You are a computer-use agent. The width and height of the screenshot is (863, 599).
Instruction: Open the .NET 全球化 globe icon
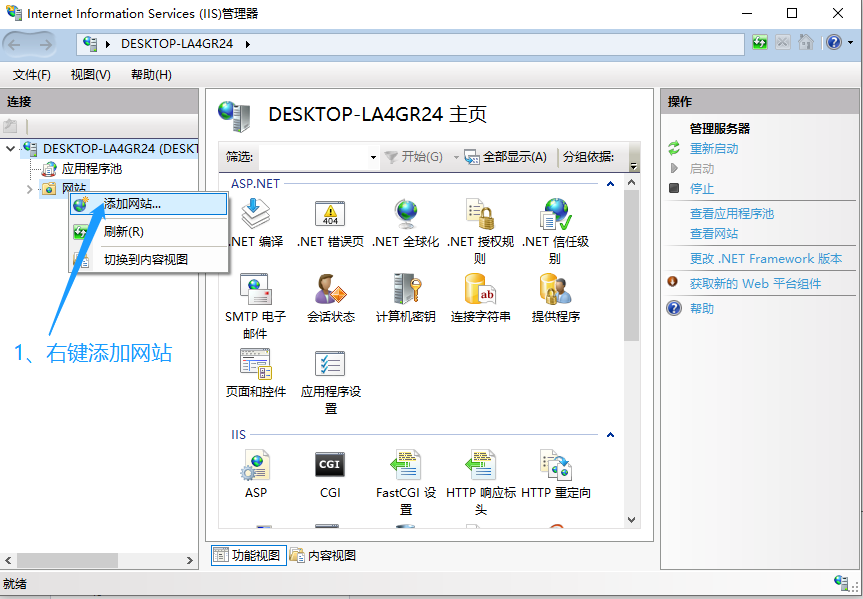[406, 215]
